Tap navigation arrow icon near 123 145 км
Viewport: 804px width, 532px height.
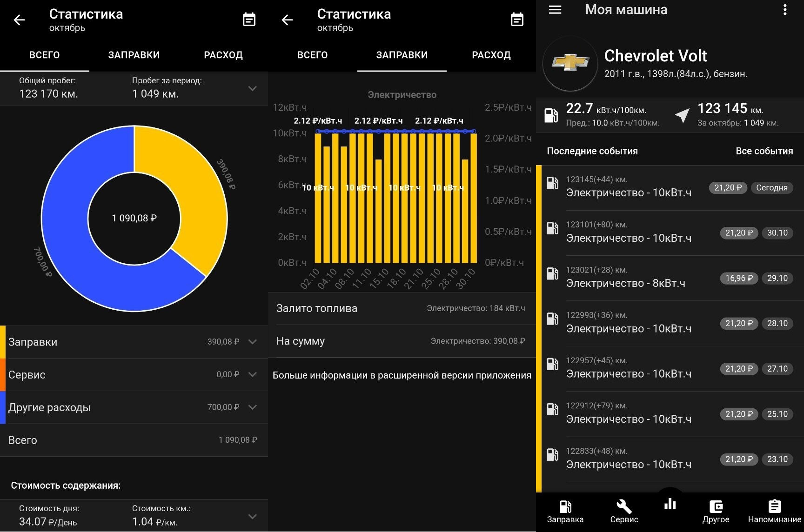(x=682, y=115)
